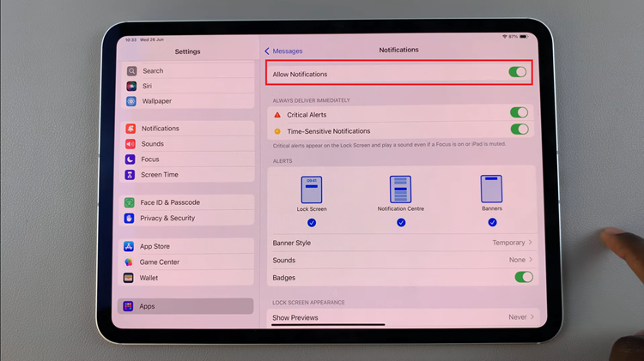Tap the Focus moon icon

point(130,159)
